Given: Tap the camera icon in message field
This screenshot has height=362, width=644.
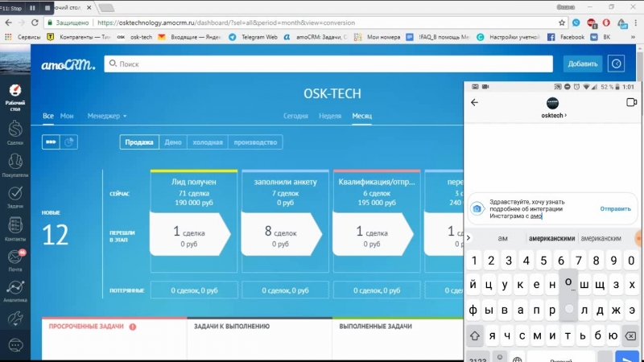Looking at the screenshot, I should pyautogui.click(x=477, y=209).
